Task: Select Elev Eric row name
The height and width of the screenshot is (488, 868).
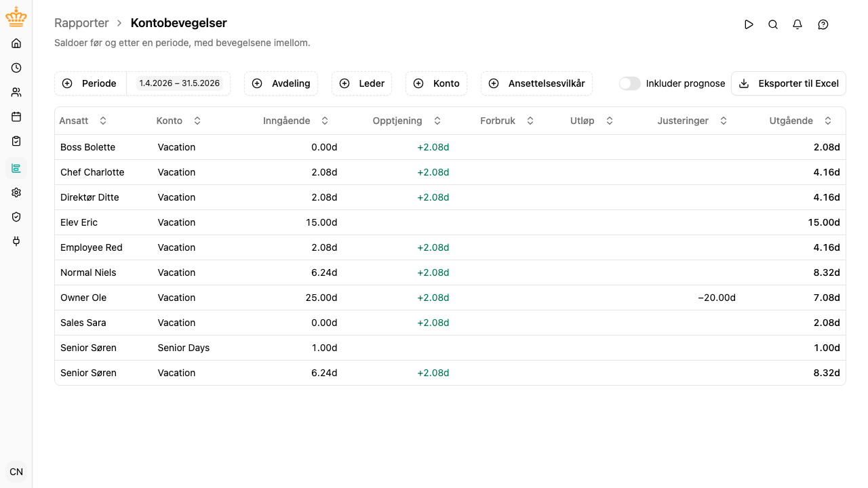Action: 79,222
